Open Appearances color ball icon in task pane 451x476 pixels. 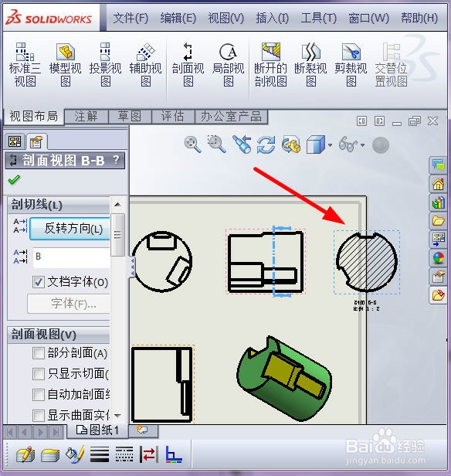(438, 258)
